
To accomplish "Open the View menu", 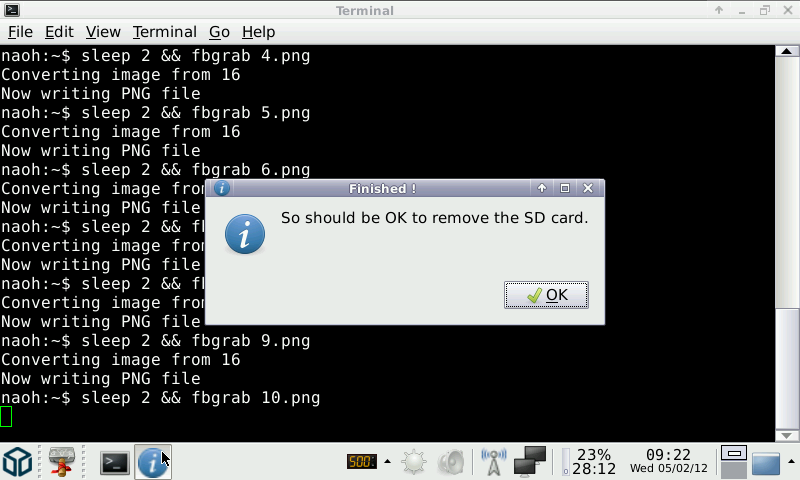I will coord(103,32).
